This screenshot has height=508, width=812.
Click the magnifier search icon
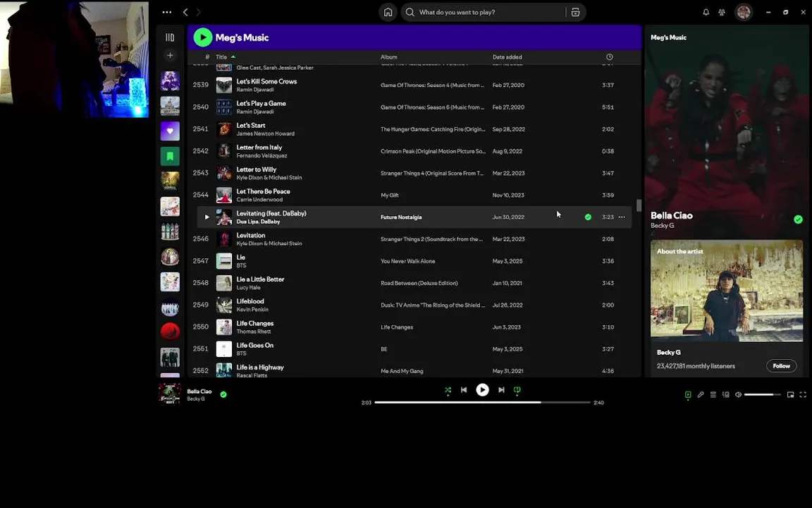coord(410,12)
